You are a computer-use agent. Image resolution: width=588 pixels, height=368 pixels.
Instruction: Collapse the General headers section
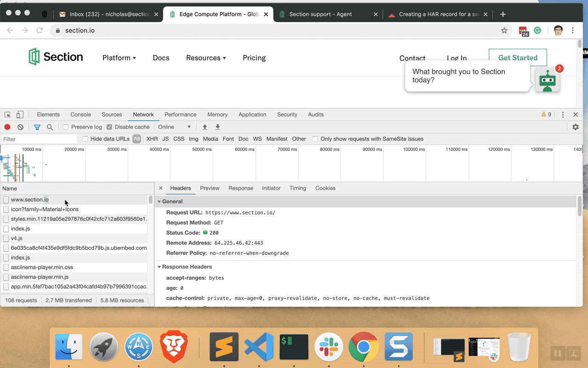pos(159,201)
